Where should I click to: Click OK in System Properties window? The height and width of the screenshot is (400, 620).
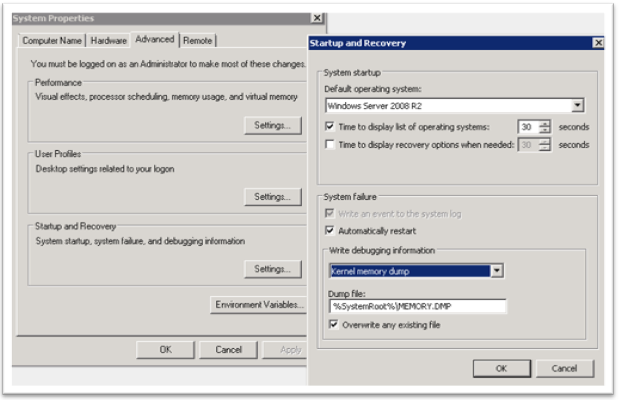coord(165,350)
